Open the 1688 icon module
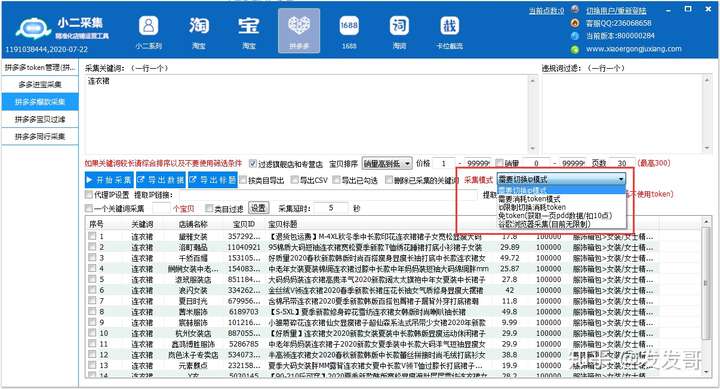The width and height of the screenshot is (720, 389). pyautogui.click(x=349, y=26)
